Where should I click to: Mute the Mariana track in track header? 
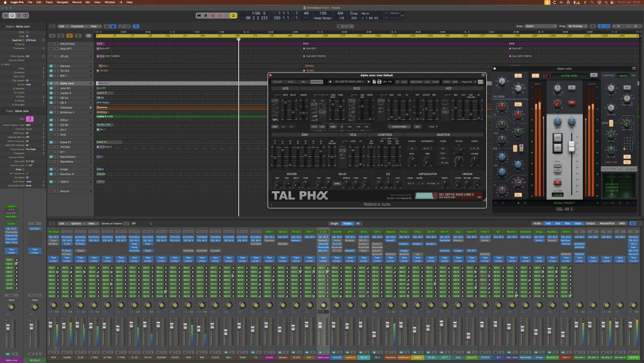coord(51,66)
